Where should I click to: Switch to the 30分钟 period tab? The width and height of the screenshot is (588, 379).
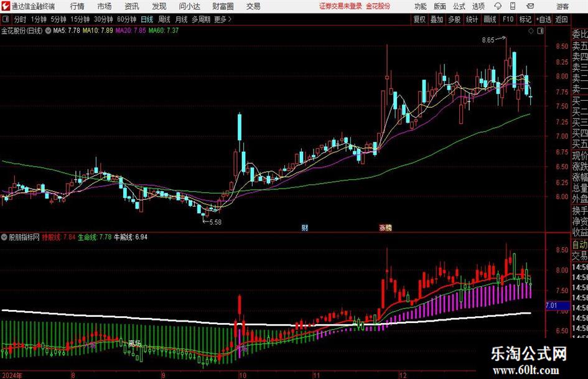point(103,19)
